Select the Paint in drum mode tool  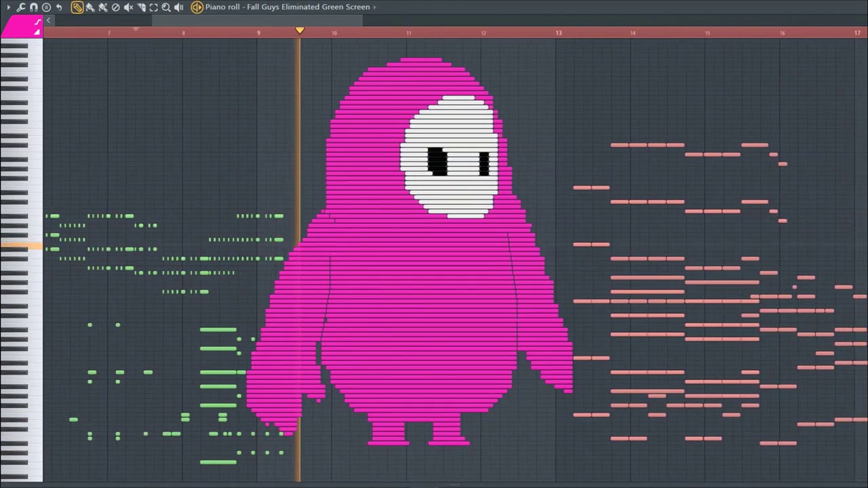(103, 7)
